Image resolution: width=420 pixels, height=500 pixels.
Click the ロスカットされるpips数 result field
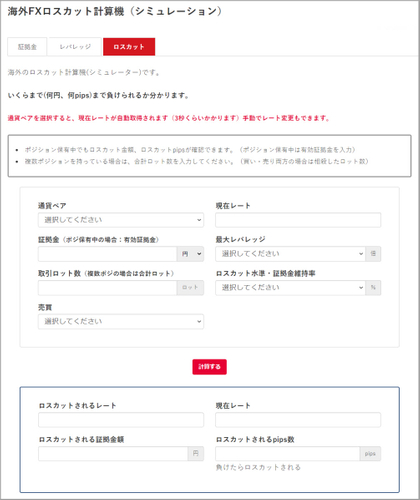click(x=287, y=454)
